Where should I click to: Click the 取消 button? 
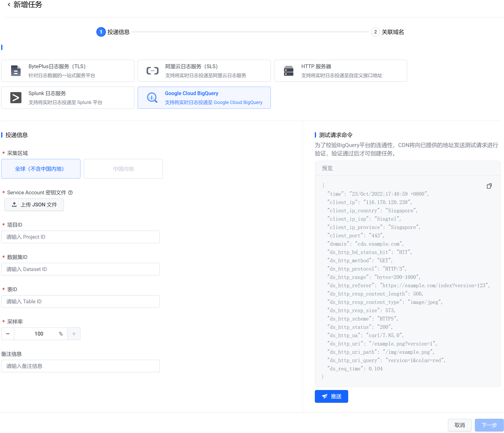pyautogui.click(x=459, y=425)
